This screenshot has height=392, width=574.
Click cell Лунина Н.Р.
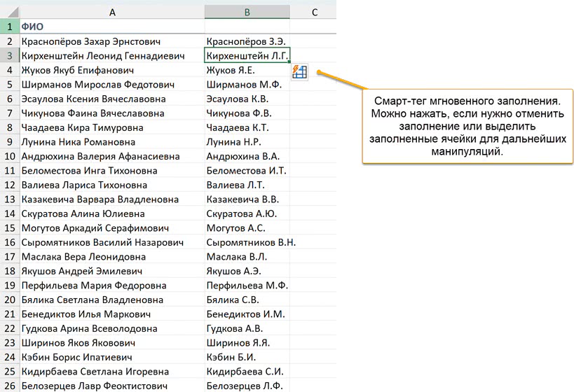247,142
